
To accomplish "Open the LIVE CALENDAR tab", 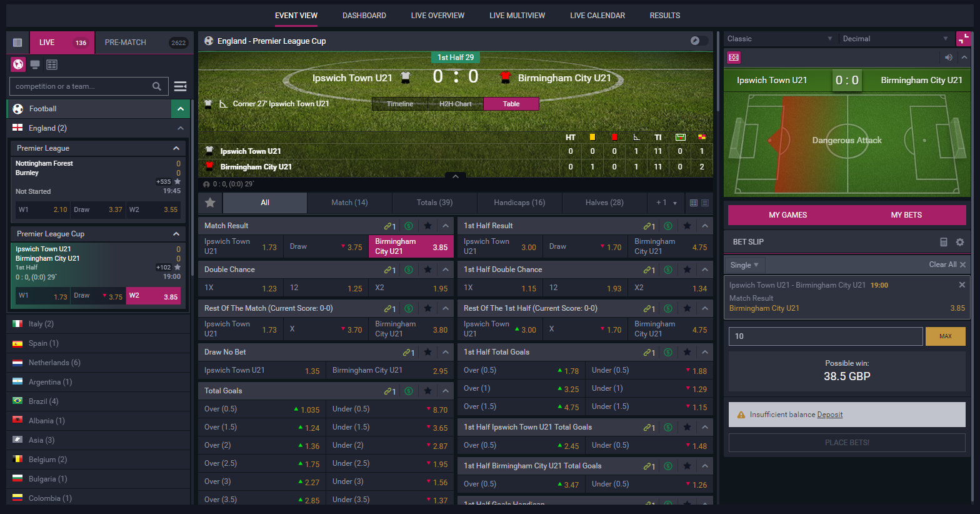I will tap(597, 16).
